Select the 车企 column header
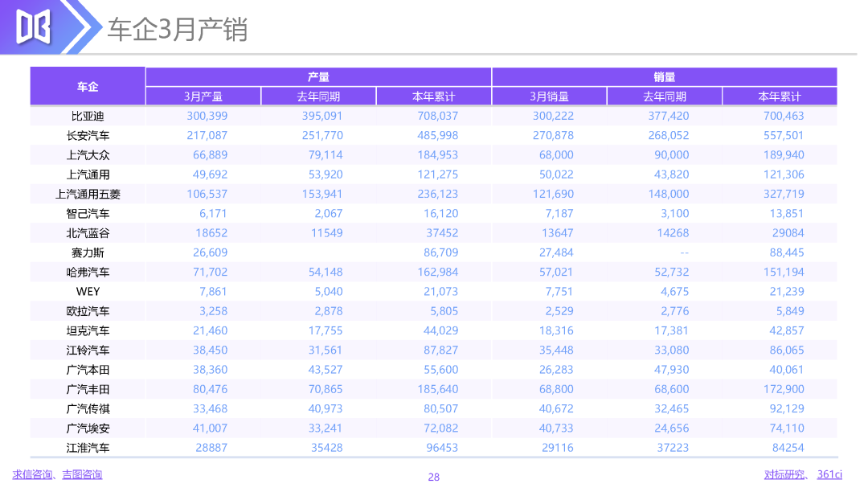This screenshot has width=868, height=488. (x=88, y=86)
